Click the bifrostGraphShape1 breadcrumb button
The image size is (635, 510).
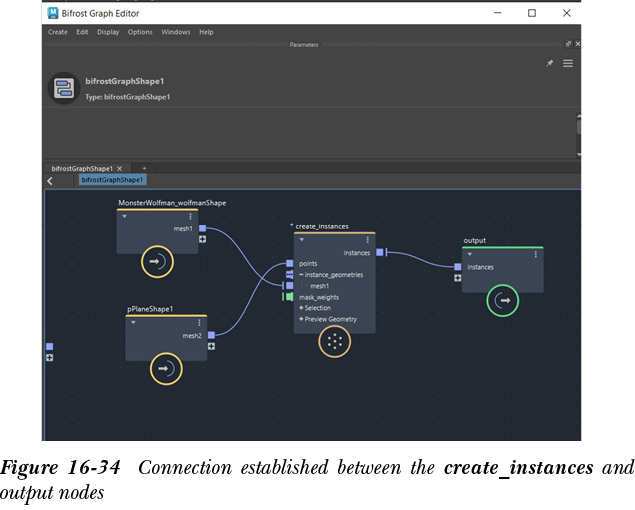(112, 180)
